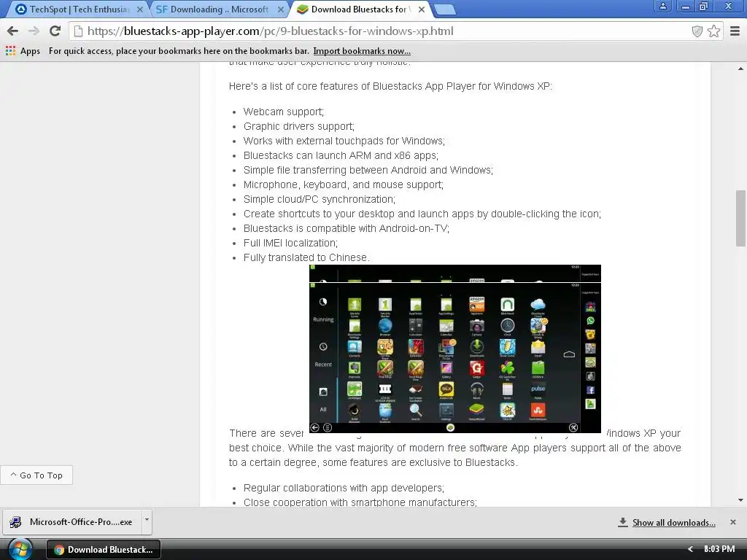
Task: Click 'Regular collaborations with app developers;' item
Action: tap(344, 488)
